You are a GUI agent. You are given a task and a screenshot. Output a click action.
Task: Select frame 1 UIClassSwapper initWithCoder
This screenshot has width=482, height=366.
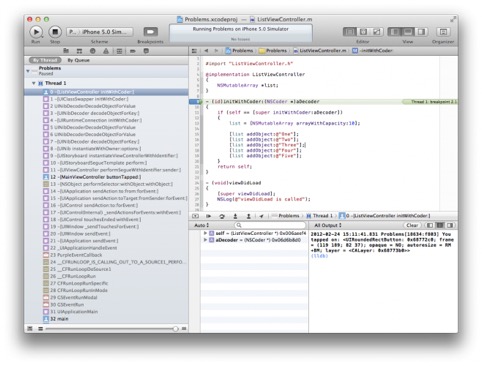(x=106, y=99)
